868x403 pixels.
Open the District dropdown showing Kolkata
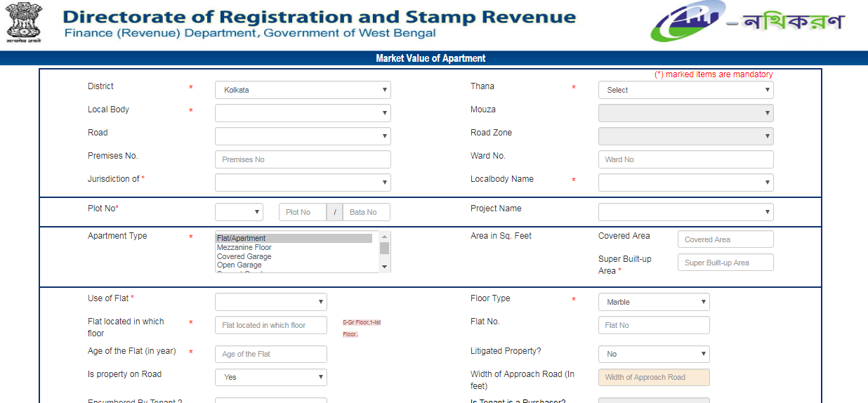(x=303, y=90)
